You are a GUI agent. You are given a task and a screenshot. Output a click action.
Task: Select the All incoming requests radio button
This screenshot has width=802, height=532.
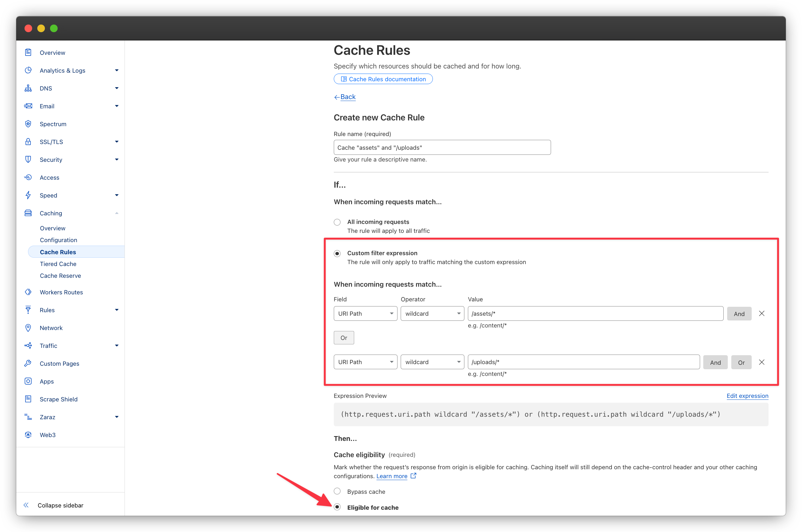(337, 222)
